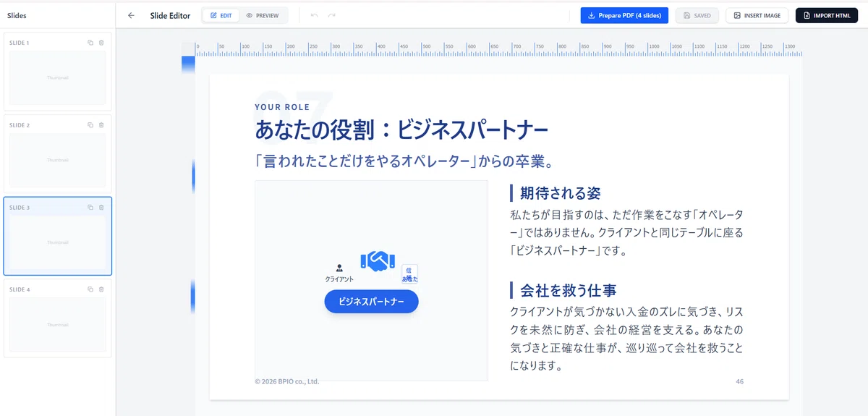Click the paragraph starting クライアントが気づかない
The height and width of the screenshot is (416, 868).
point(626,339)
